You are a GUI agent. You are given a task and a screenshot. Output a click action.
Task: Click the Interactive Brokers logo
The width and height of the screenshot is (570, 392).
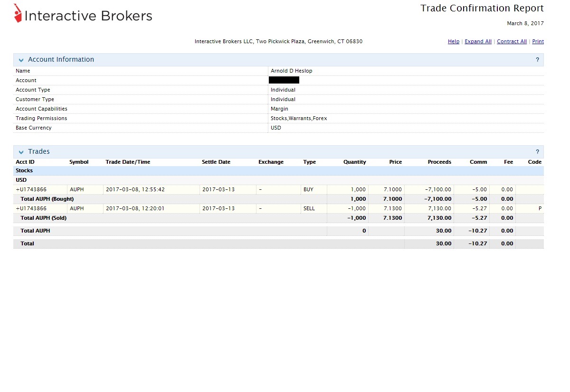point(83,14)
